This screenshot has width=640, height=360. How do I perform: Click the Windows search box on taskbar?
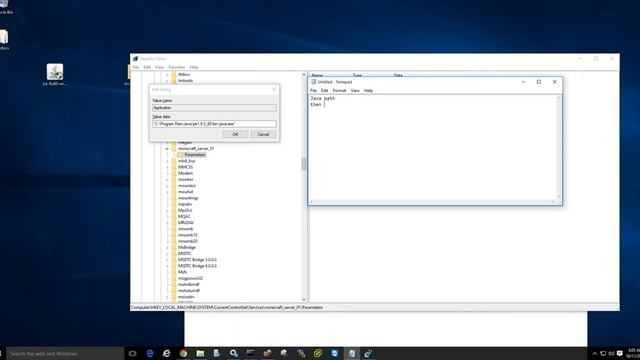click(65, 353)
